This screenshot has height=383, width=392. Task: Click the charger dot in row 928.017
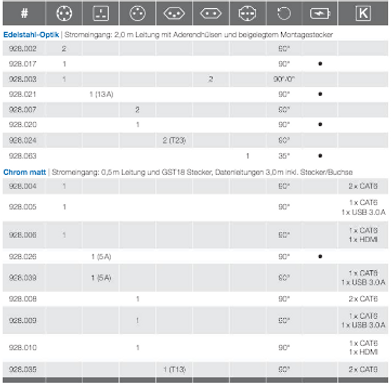[320, 64]
